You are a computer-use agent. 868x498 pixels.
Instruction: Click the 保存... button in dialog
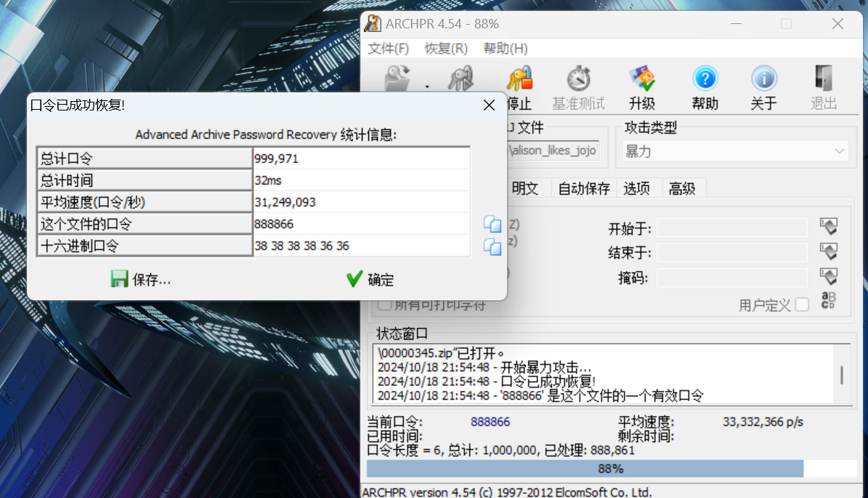click(141, 279)
